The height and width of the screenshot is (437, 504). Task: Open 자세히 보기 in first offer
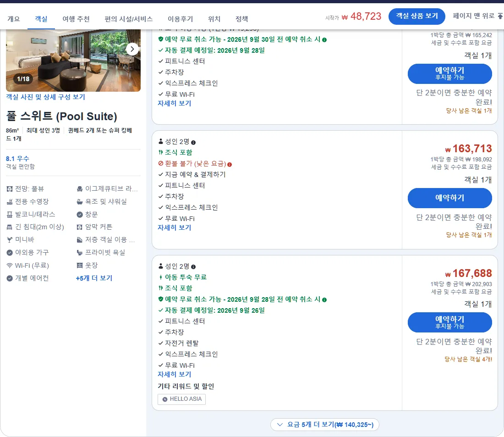tap(174, 103)
